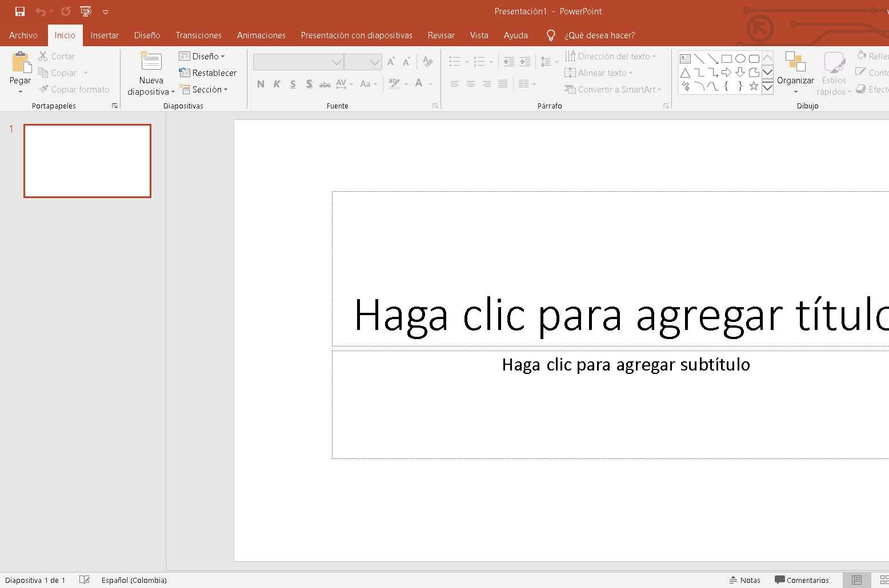Open the Animaciones tab
This screenshot has height=588, width=889.
[x=261, y=35]
